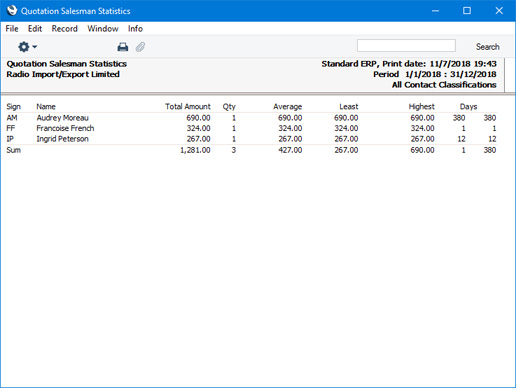Viewport: 516px width, 388px height.
Task: Click the Least column header
Action: [x=349, y=107]
